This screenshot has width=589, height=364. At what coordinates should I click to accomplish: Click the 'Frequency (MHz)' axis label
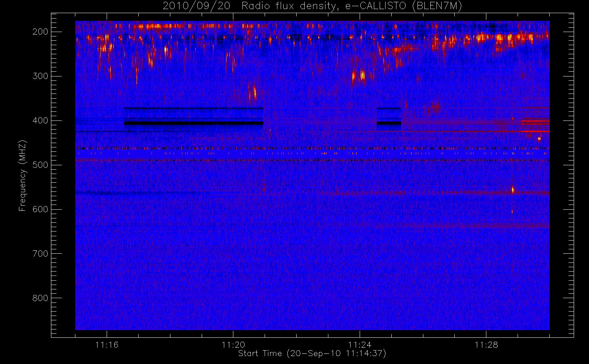click(x=23, y=175)
